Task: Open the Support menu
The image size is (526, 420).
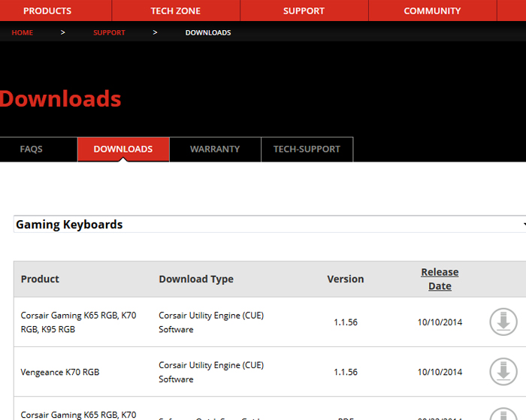Action: [x=304, y=11]
